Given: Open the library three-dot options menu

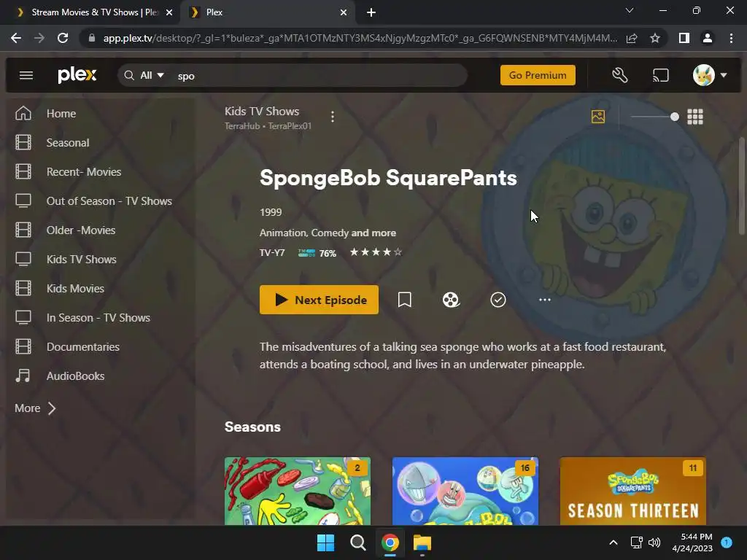Looking at the screenshot, I should pyautogui.click(x=333, y=117).
